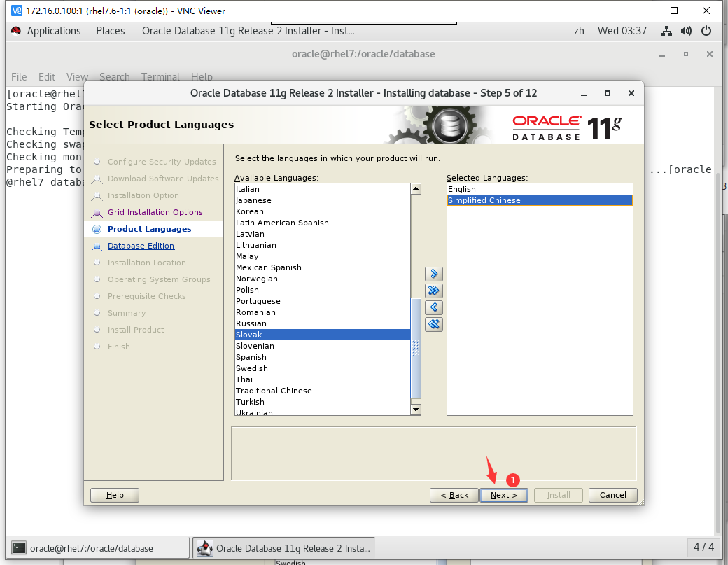Open the terminal View menu
The image size is (728, 565).
[77, 76]
